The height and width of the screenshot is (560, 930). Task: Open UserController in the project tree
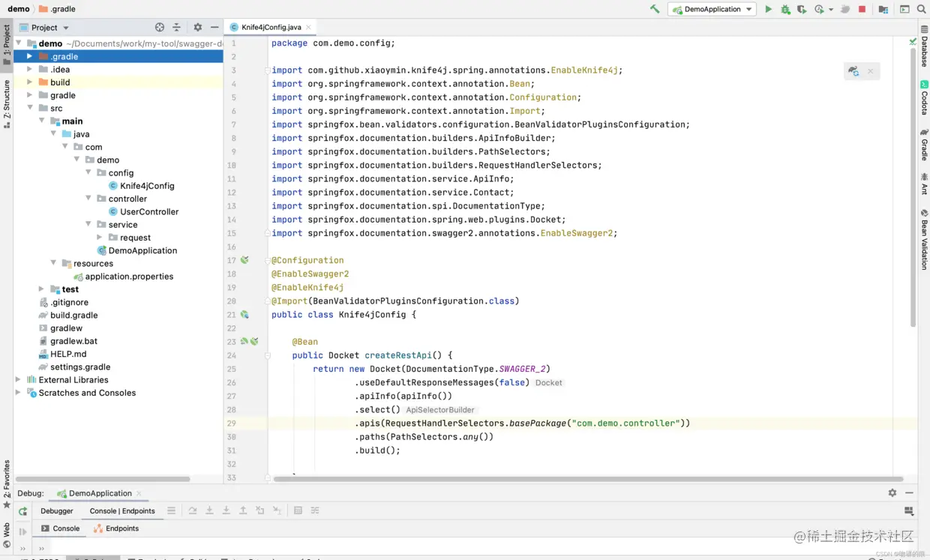coord(149,211)
